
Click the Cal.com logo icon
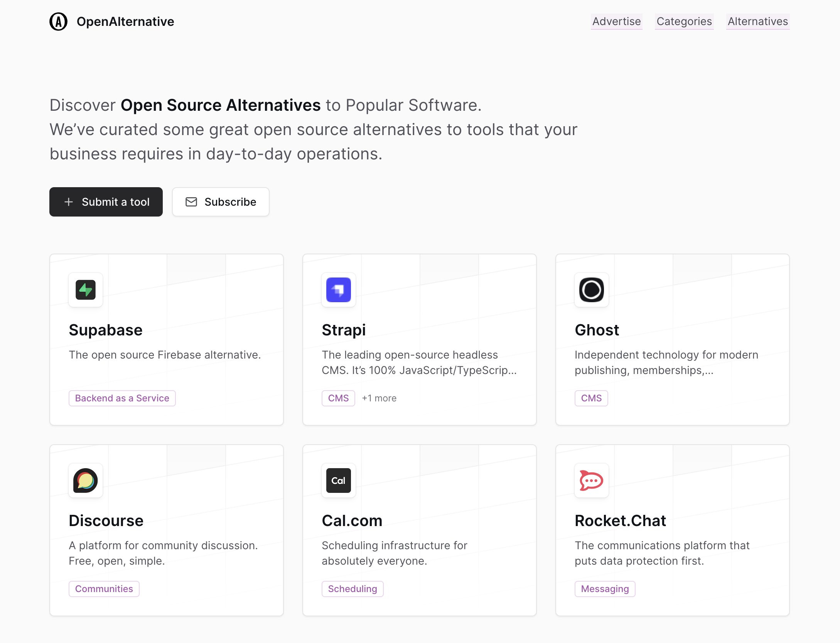[x=338, y=481]
